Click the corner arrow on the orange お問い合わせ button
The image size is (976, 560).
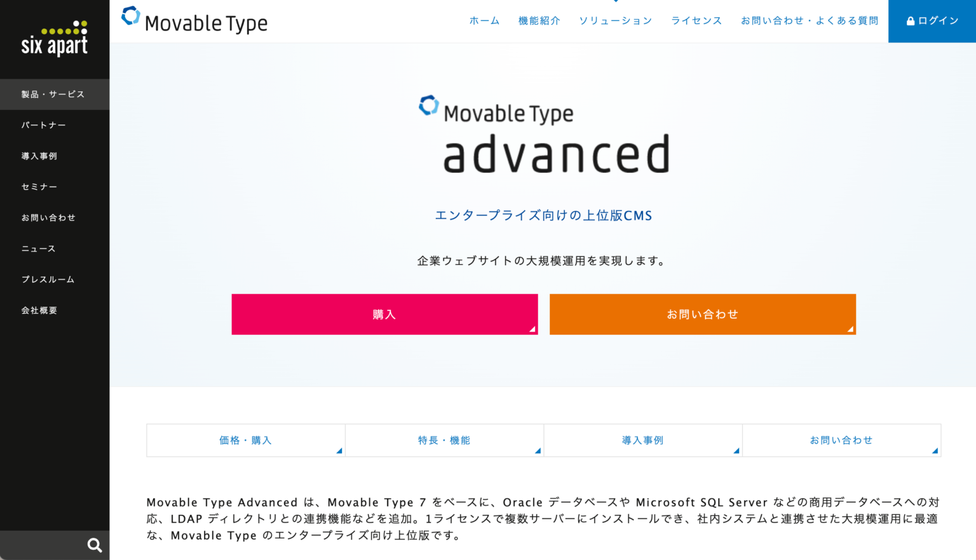tap(851, 329)
